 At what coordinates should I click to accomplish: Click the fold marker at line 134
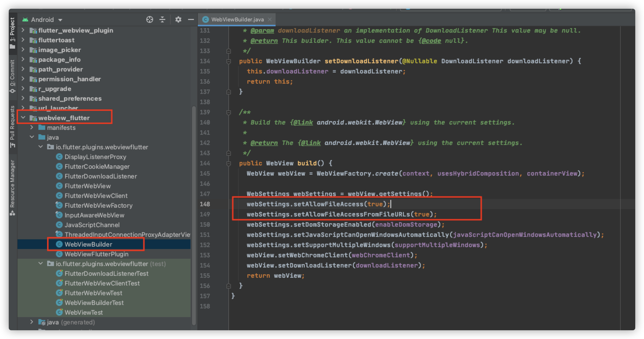[x=228, y=61]
